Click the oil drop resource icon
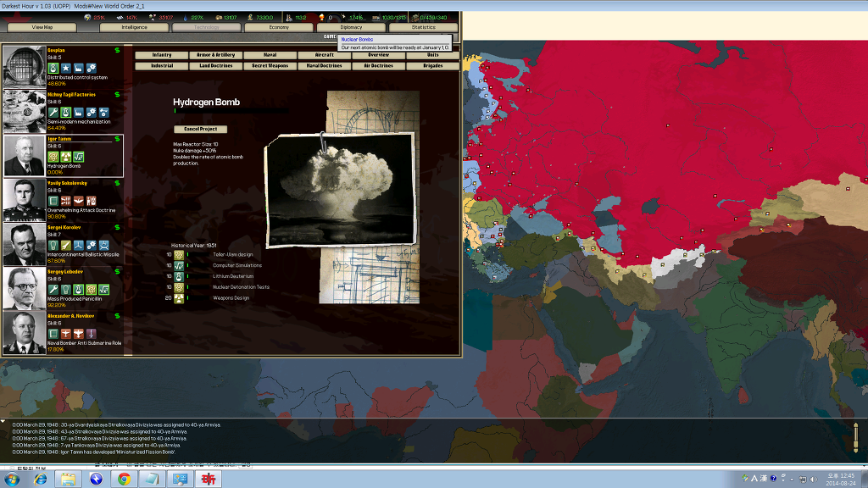868x488 pixels. tap(186, 17)
